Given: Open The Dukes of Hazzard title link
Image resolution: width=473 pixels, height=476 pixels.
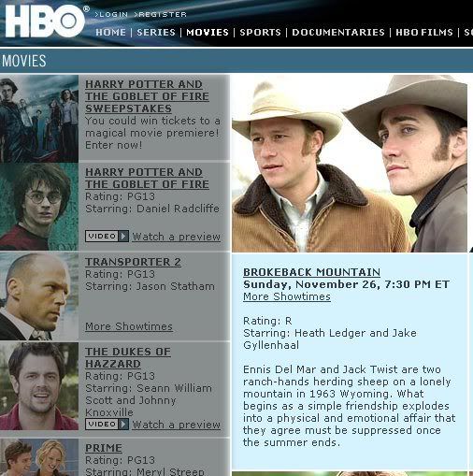Looking at the screenshot, I should point(128,357).
